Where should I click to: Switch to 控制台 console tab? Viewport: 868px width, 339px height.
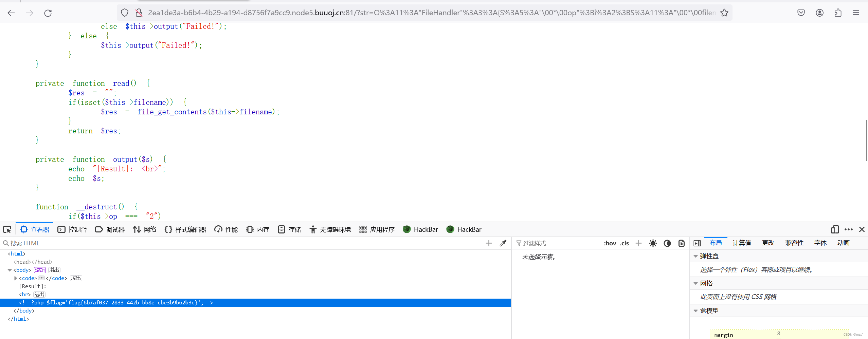72,230
